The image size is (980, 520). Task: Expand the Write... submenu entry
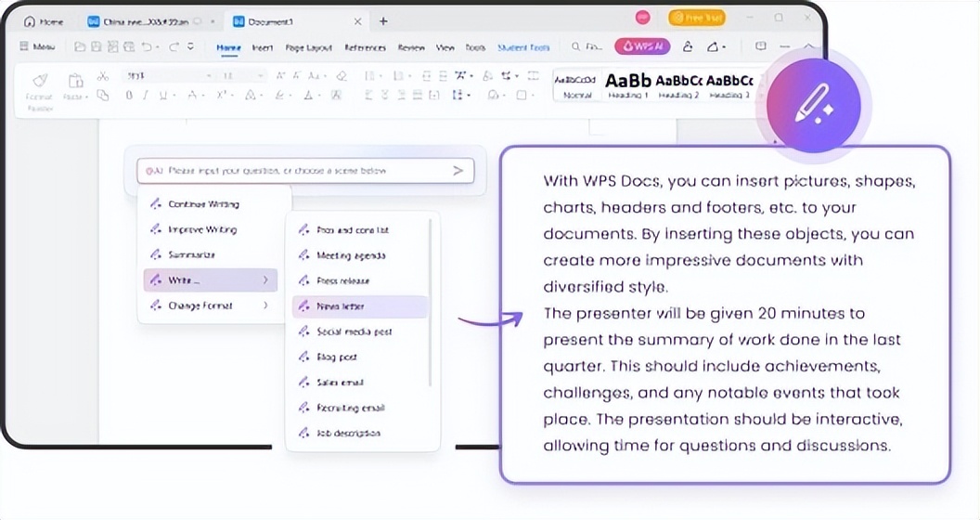211,280
